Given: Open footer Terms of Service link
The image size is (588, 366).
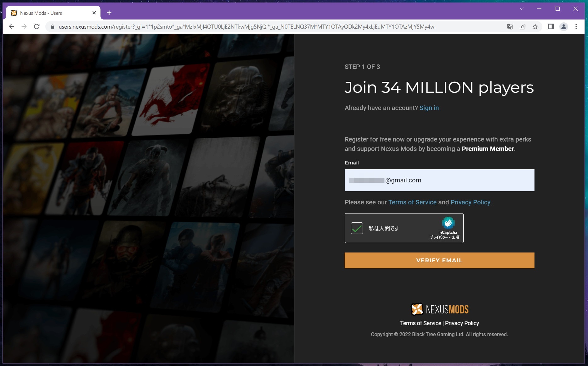Looking at the screenshot, I should pos(421,323).
